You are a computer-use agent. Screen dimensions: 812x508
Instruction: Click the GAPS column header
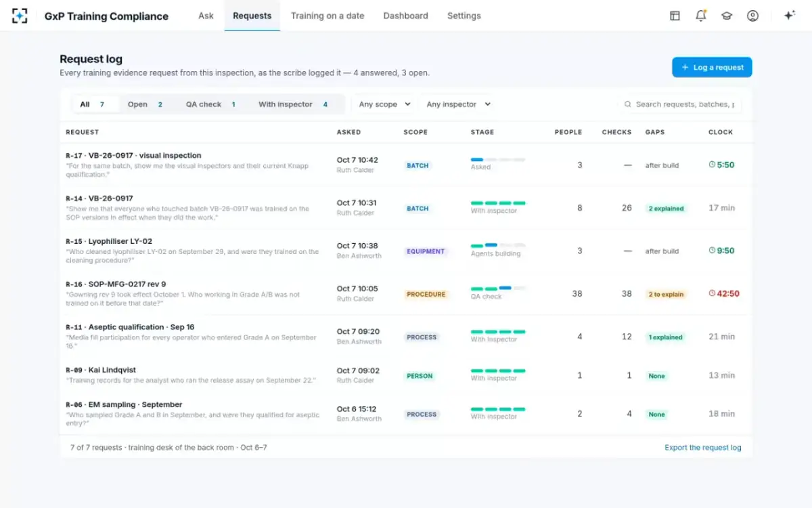tap(655, 132)
